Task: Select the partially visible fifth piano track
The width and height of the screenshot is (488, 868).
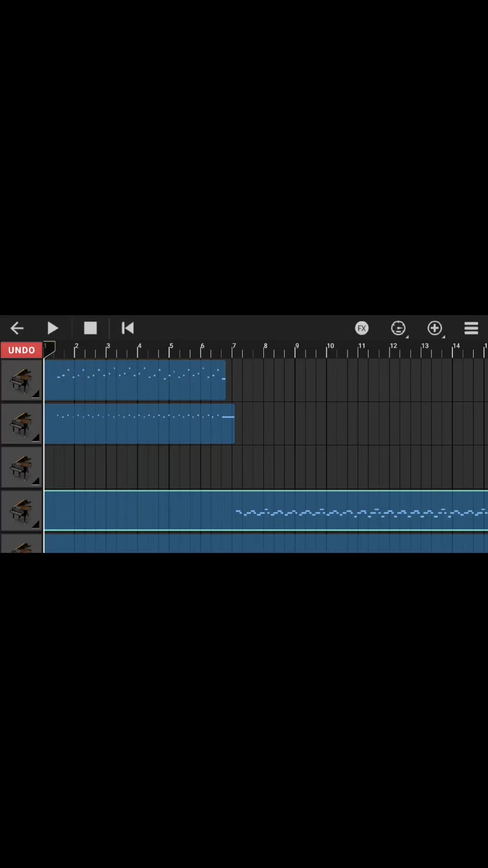Action: (21, 544)
